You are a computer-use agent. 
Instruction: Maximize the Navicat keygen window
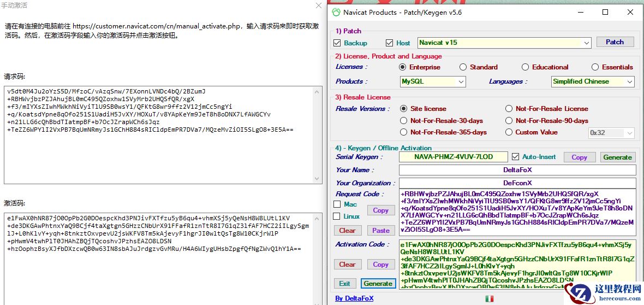click(605, 13)
